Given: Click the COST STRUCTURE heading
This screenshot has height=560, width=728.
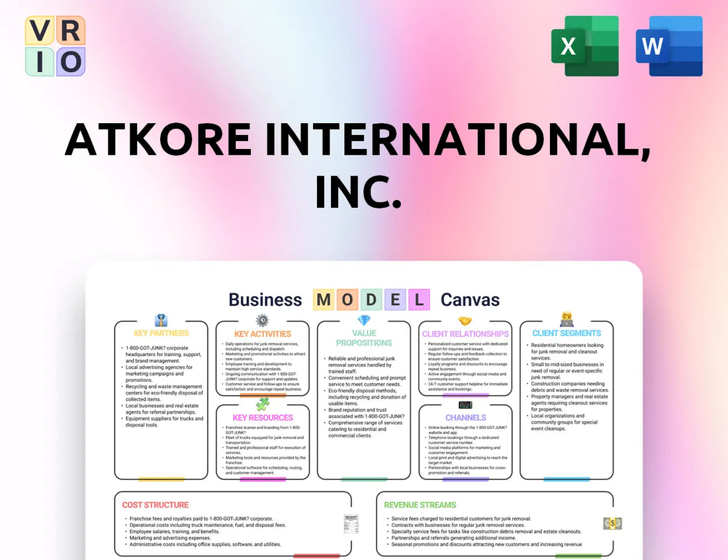Looking at the screenshot, I should tap(156, 505).
